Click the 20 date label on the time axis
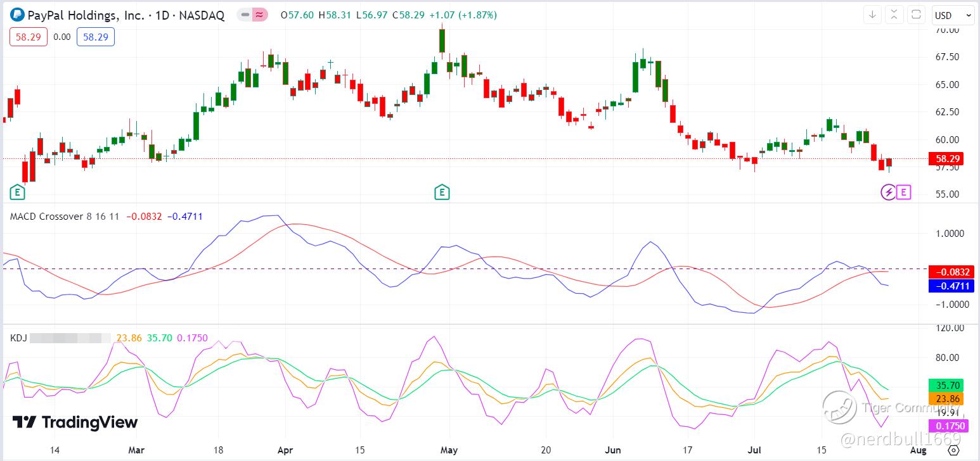Image resolution: width=980 pixels, height=461 pixels. pyautogui.click(x=546, y=451)
